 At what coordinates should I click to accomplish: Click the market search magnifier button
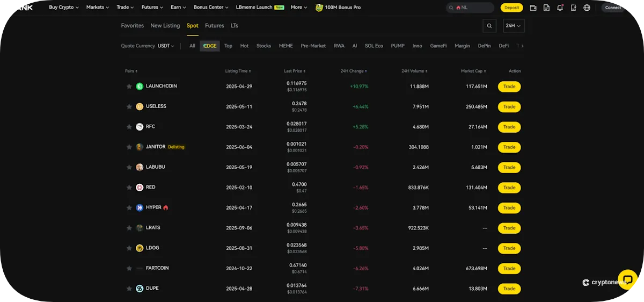coord(489,26)
